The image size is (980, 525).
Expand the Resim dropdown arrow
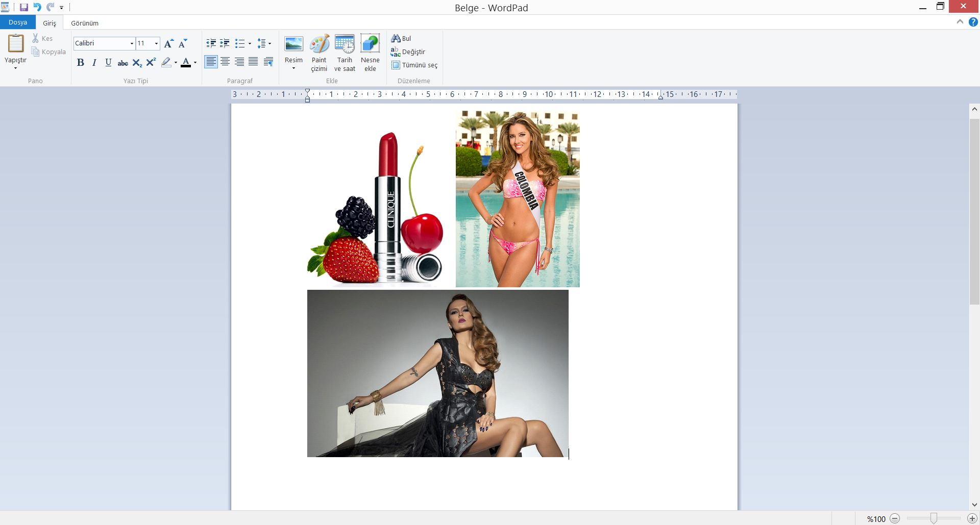click(x=293, y=68)
